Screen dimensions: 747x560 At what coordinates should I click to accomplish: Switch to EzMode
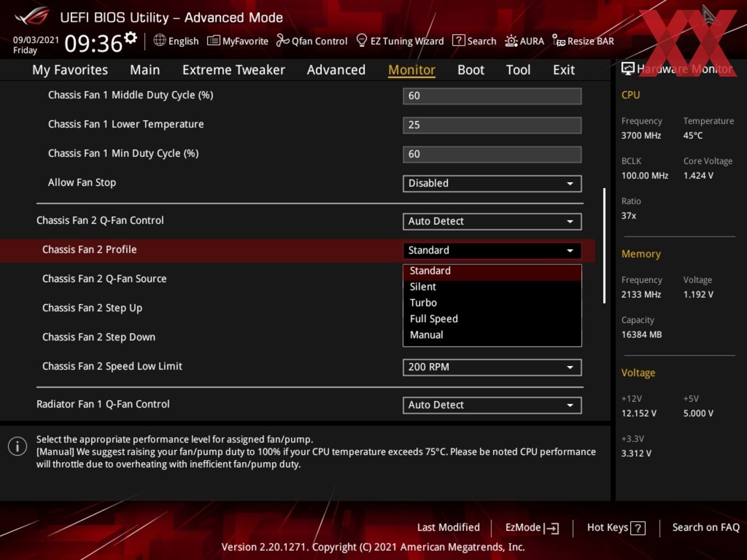[x=532, y=528]
